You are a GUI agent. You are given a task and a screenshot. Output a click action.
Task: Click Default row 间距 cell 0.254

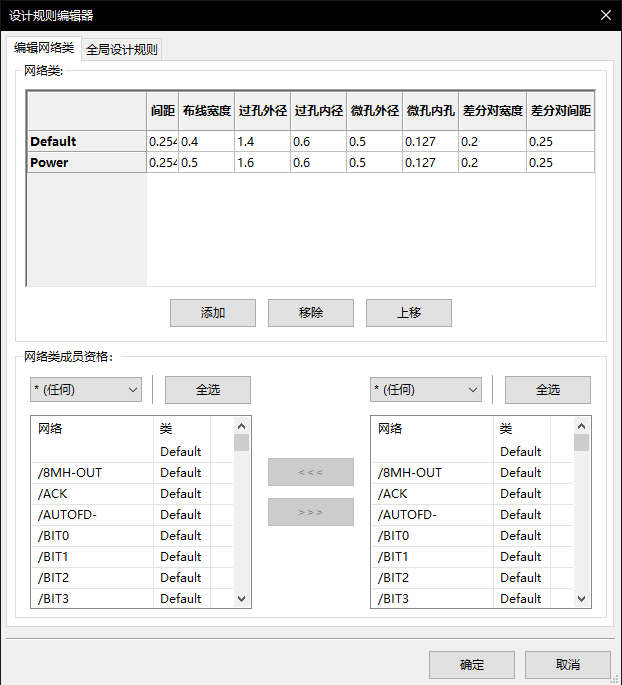click(162, 142)
